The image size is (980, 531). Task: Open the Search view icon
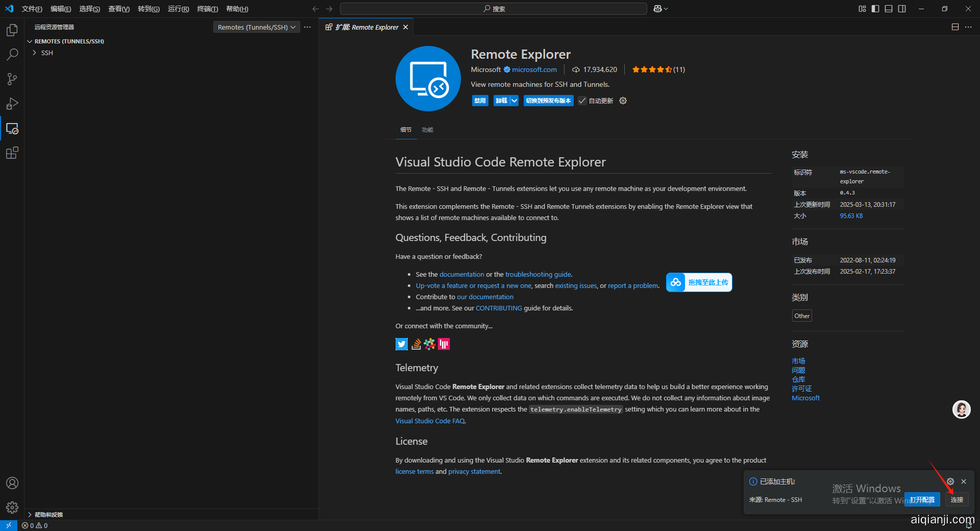(12, 55)
